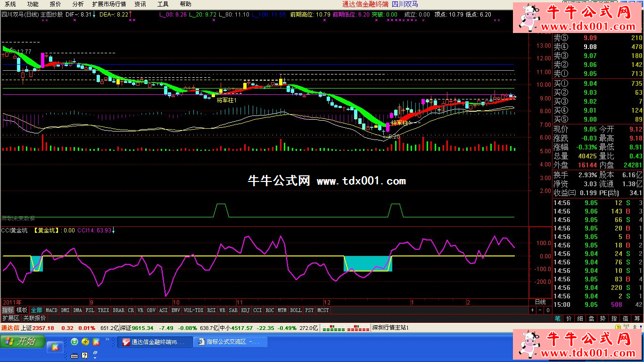Click the 0 reset button below the chart
This screenshot has width=644, height=362.
point(548,310)
